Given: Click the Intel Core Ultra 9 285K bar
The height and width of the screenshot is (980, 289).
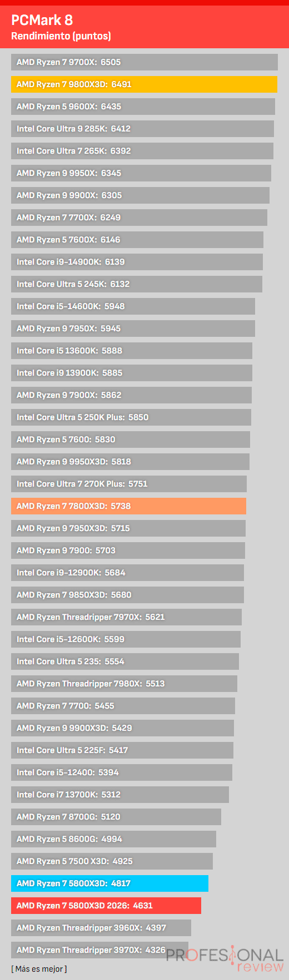Looking at the screenshot, I should (142, 129).
